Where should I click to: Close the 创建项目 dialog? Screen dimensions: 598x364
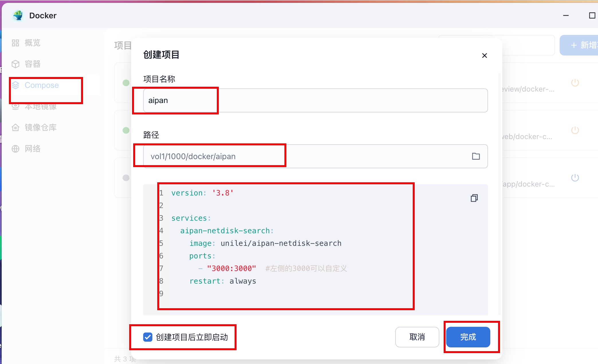[485, 56]
